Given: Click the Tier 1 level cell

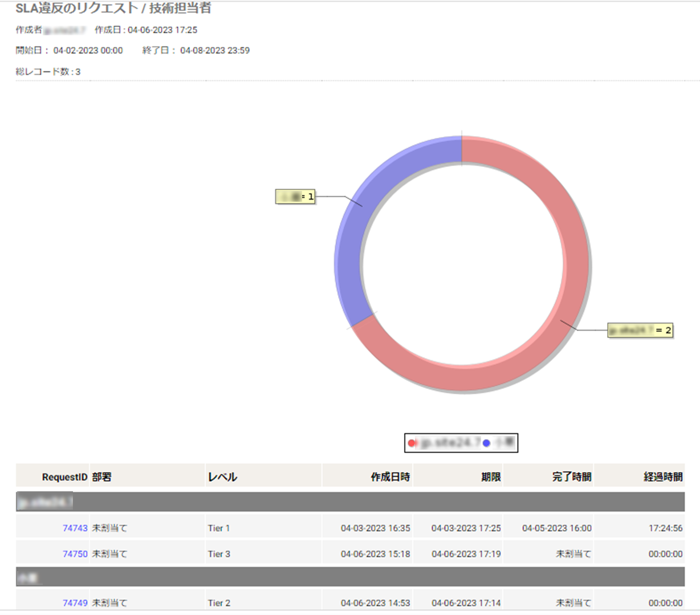Looking at the screenshot, I should coord(219,528).
